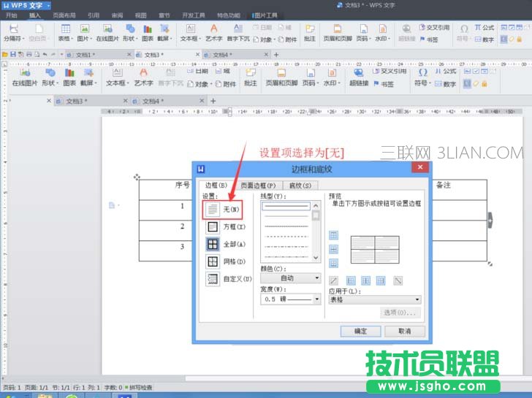Toggle the diagonal-down border button below preview
The image size is (532, 398).
click(x=398, y=280)
